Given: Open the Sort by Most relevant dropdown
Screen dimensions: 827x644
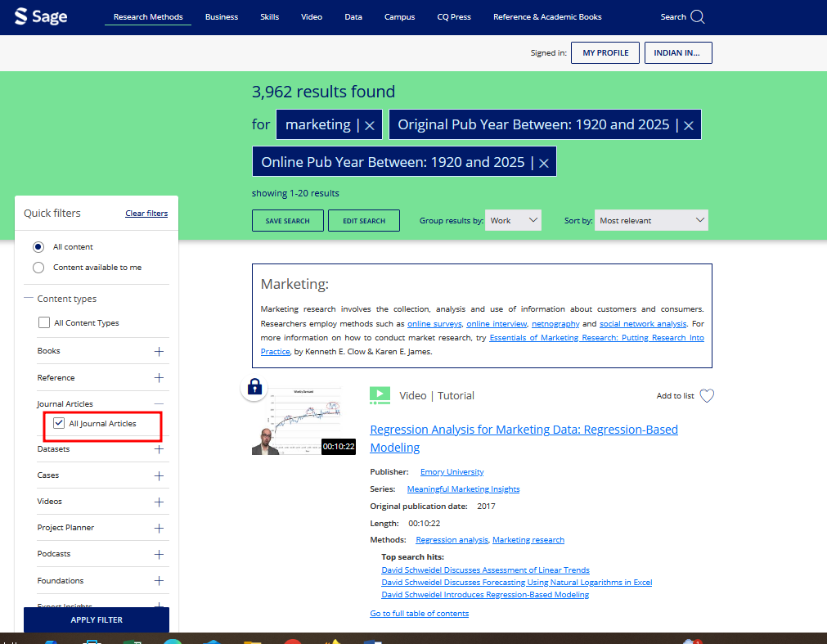Looking at the screenshot, I should pyautogui.click(x=651, y=221).
